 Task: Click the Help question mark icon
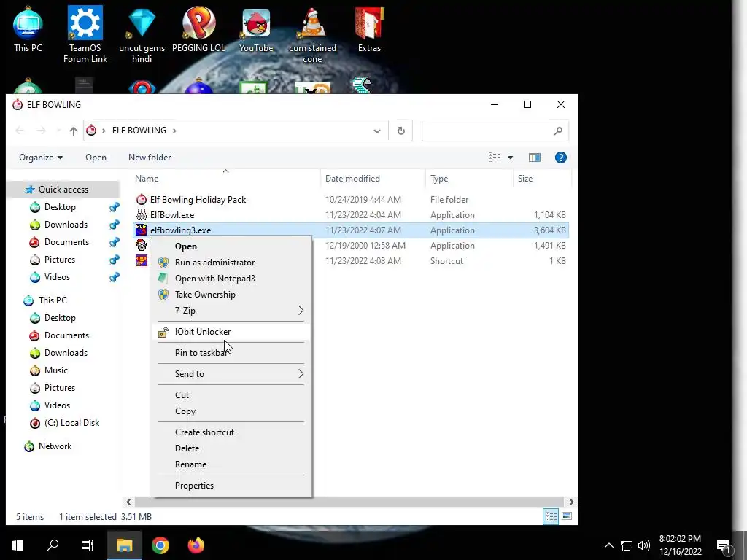561,157
